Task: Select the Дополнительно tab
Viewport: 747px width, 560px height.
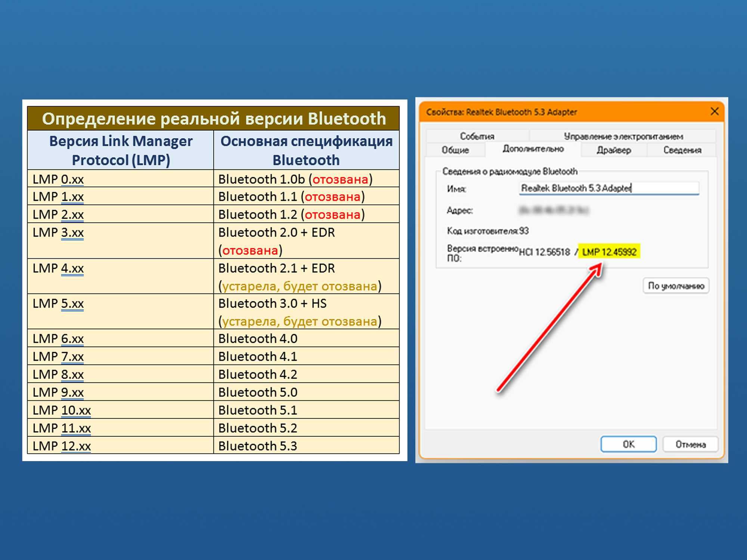Action: (533, 149)
